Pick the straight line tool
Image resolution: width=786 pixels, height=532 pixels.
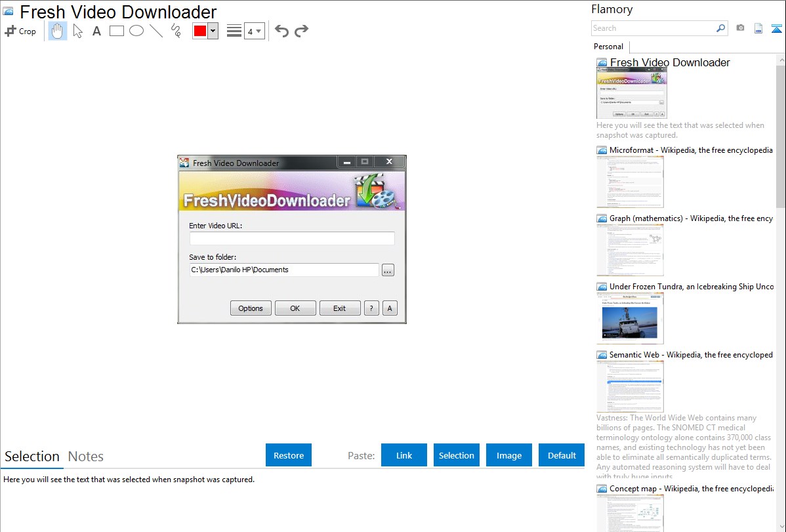click(156, 31)
